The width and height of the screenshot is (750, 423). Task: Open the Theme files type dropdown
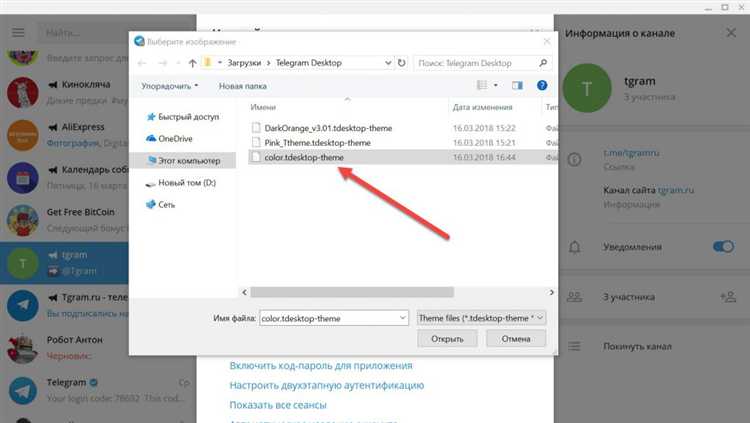pyautogui.click(x=481, y=318)
